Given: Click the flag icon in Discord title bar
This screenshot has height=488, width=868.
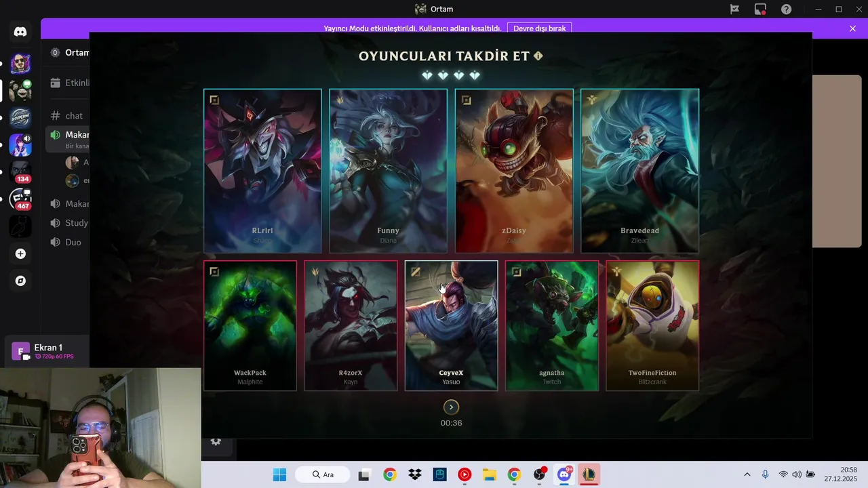Looking at the screenshot, I should pos(734,9).
